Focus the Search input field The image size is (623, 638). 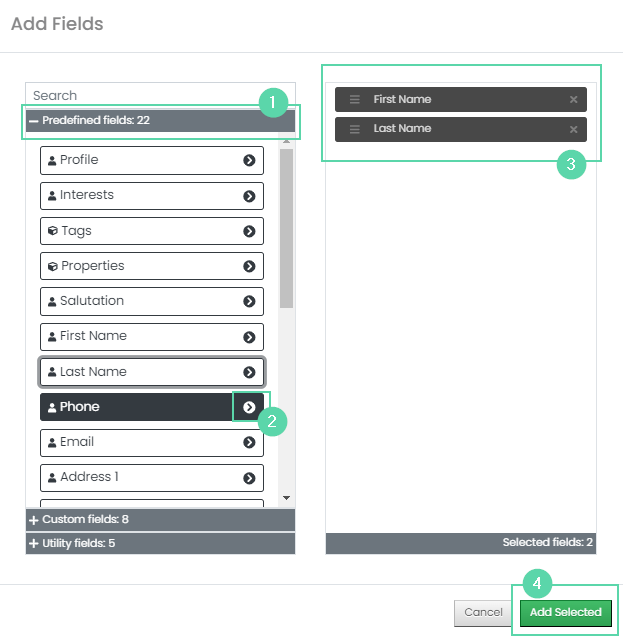point(146,96)
